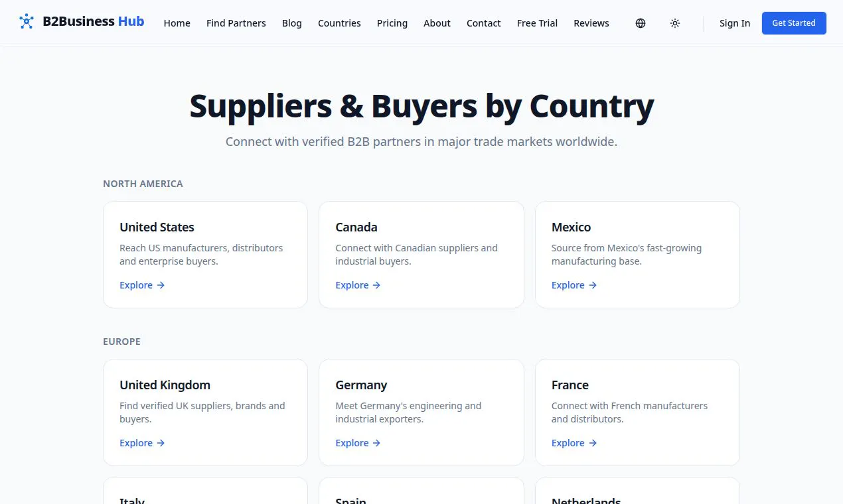This screenshot has width=843, height=504.
Task: Select Countries in navigation bar
Action: pyautogui.click(x=339, y=23)
